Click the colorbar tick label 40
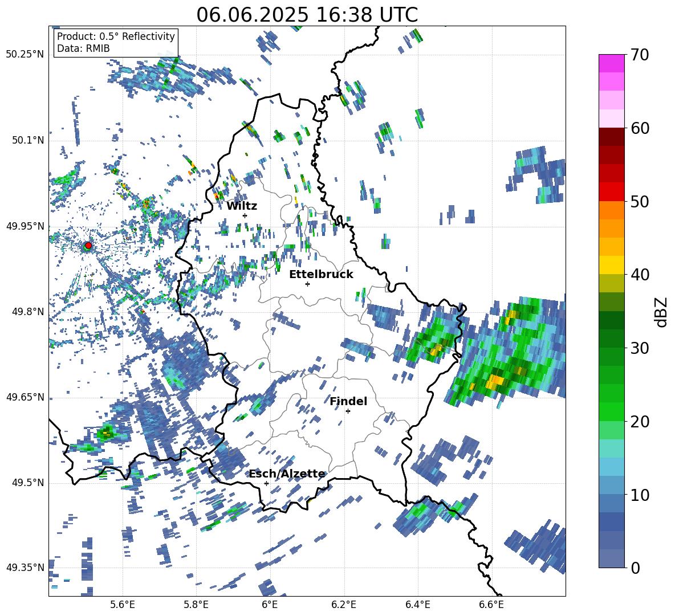 pos(640,275)
